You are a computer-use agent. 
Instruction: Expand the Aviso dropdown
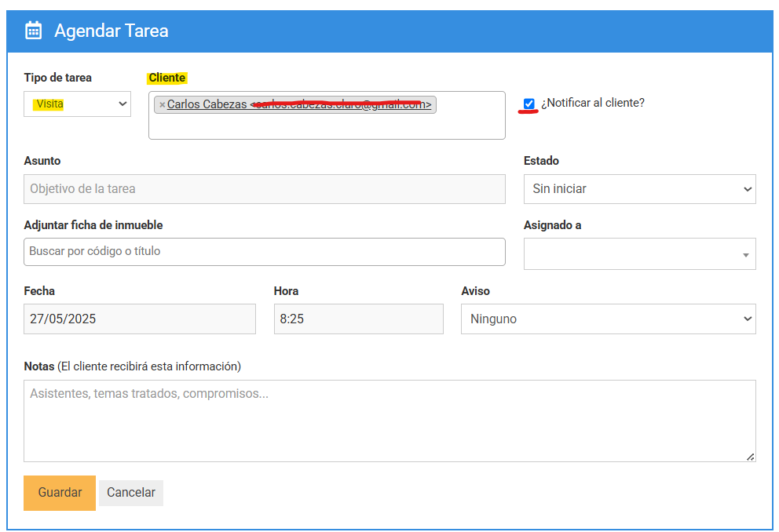point(608,319)
